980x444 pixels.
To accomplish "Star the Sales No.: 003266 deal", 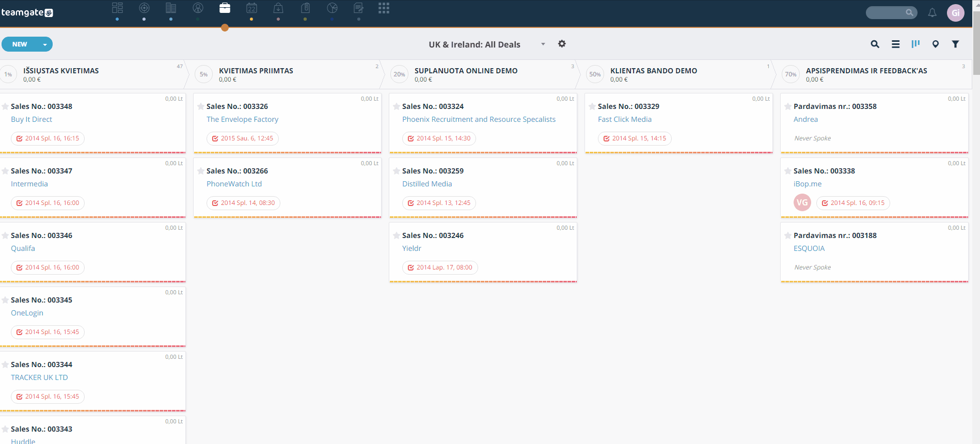I will (201, 171).
